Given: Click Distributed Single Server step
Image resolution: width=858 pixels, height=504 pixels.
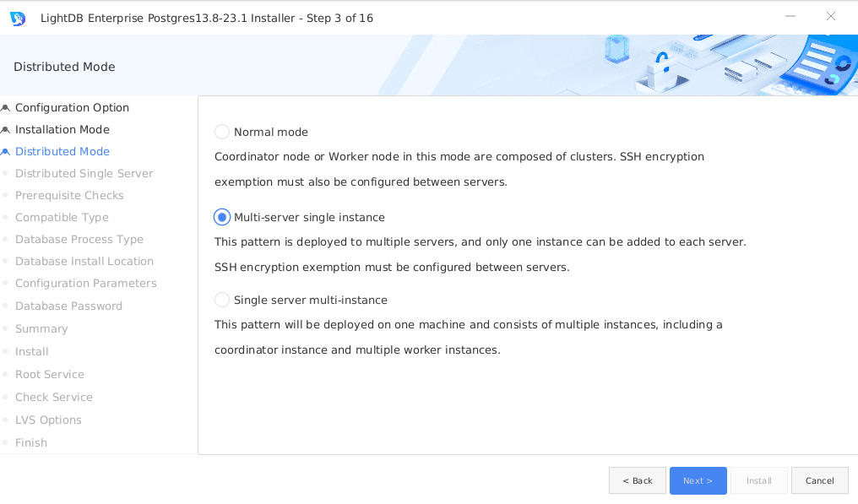Looking at the screenshot, I should 84,173.
